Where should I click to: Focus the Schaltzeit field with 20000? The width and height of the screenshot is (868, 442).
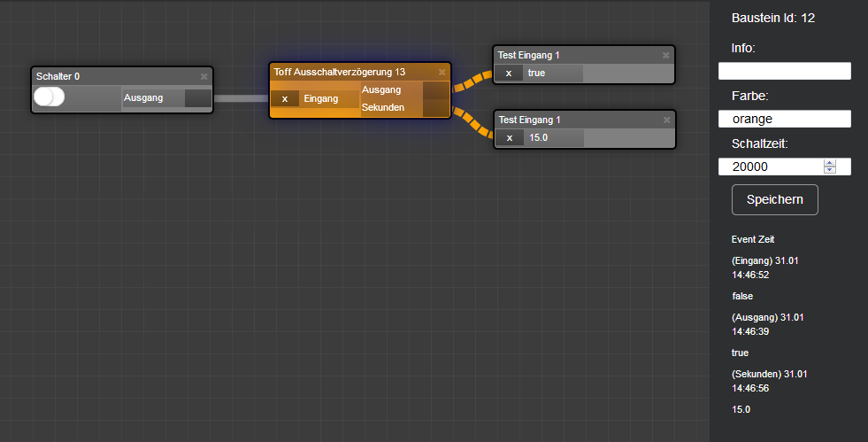tap(785, 167)
